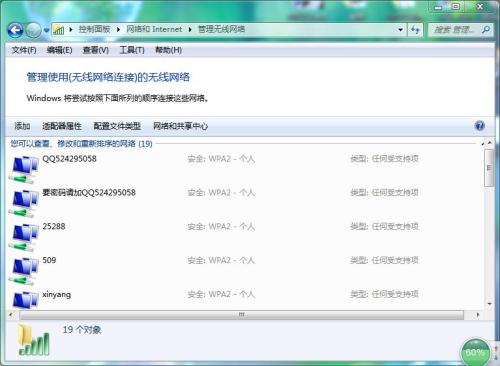Click 适配器属性 in the toolbar
Screen dimensions: 500x366
[62, 126]
